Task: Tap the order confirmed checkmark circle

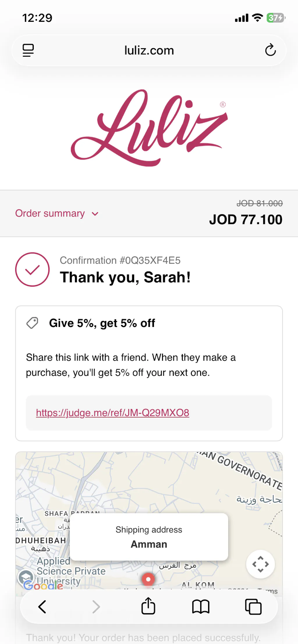Action: pyautogui.click(x=32, y=269)
